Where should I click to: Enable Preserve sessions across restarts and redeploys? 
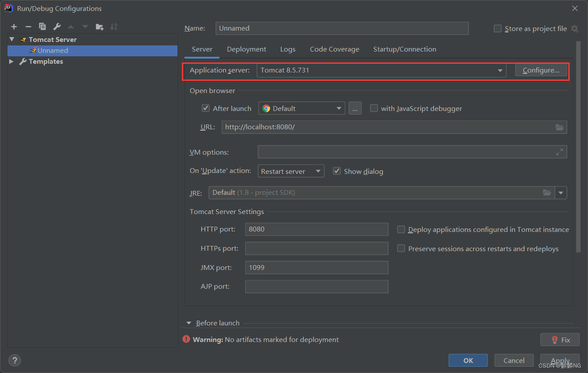point(401,248)
